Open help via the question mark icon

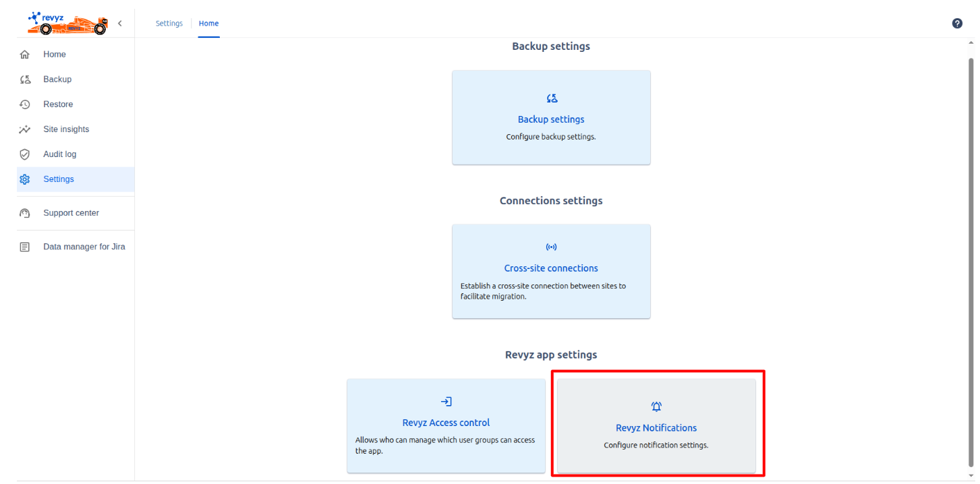956,24
